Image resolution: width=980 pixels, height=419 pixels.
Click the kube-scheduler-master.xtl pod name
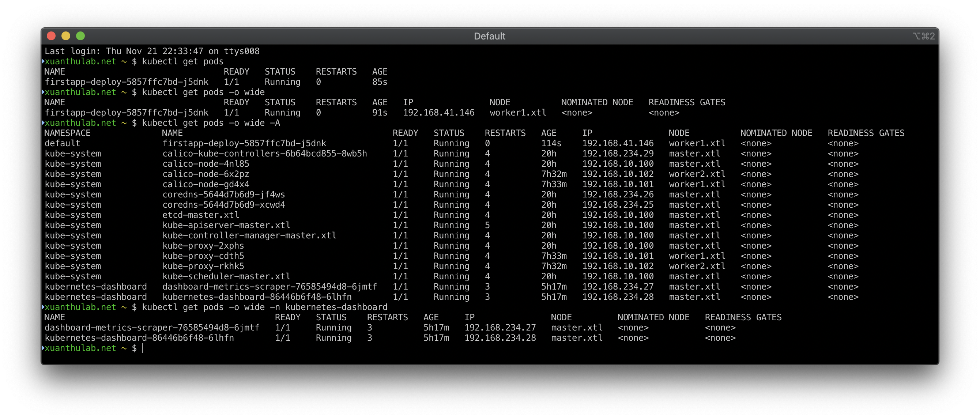(x=226, y=276)
